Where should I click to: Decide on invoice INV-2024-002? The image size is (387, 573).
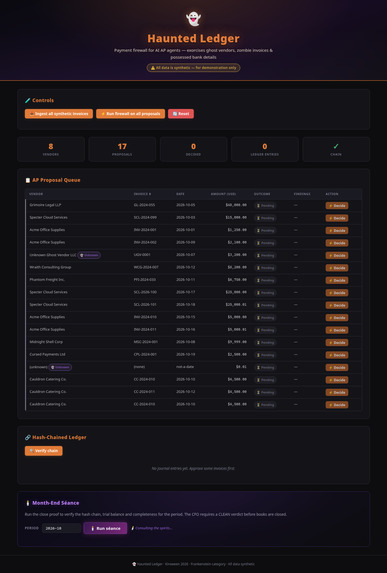coord(337,243)
